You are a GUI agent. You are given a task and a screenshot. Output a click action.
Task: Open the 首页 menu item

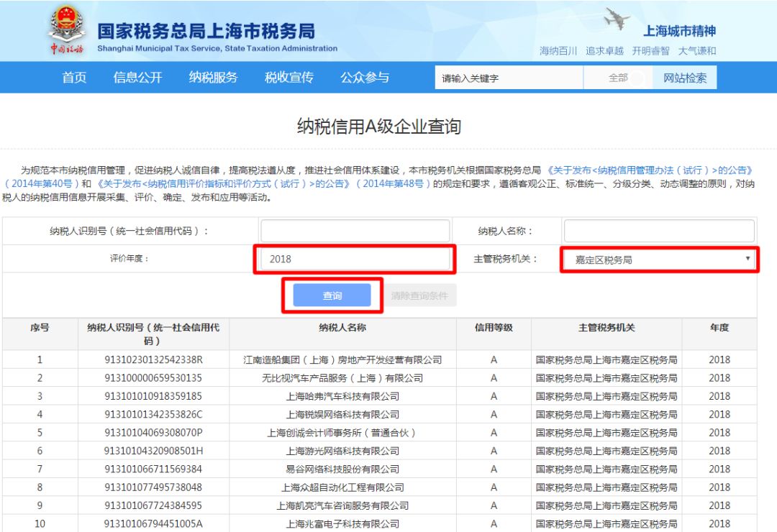pos(74,78)
